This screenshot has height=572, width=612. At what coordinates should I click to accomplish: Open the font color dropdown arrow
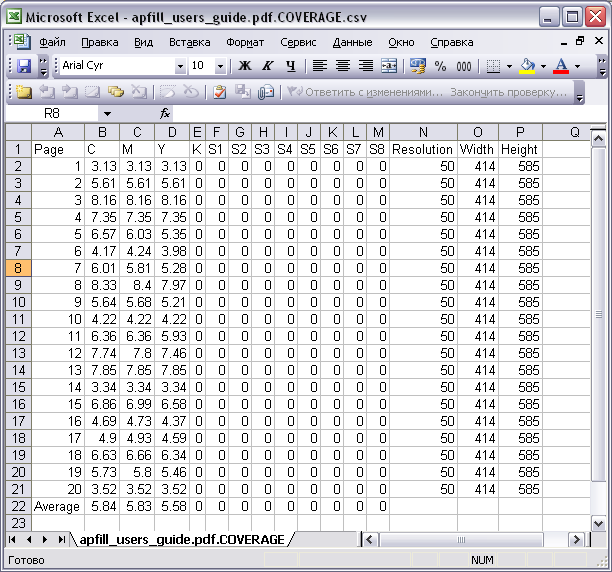click(x=577, y=66)
